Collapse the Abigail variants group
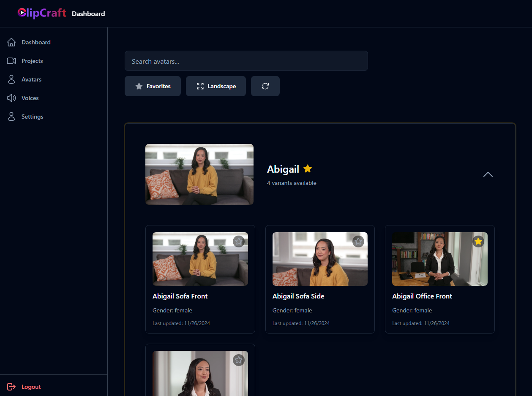Image resolution: width=532 pixels, height=396 pixels. point(488,174)
